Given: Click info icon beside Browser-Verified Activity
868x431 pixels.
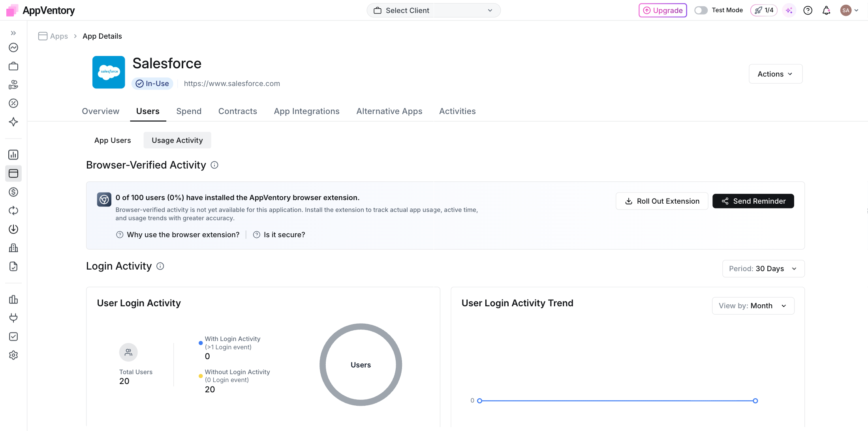Looking at the screenshot, I should point(214,165).
